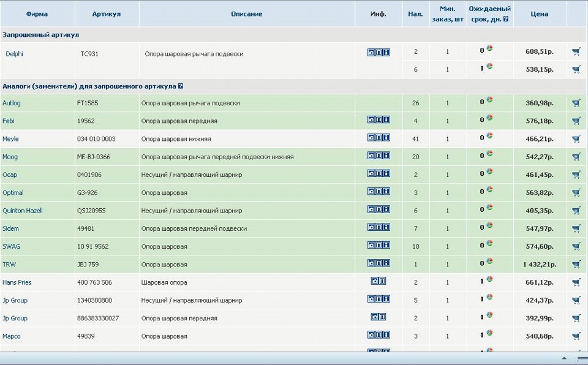
Task: Sort by Описание column header
Action: click(246, 14)
